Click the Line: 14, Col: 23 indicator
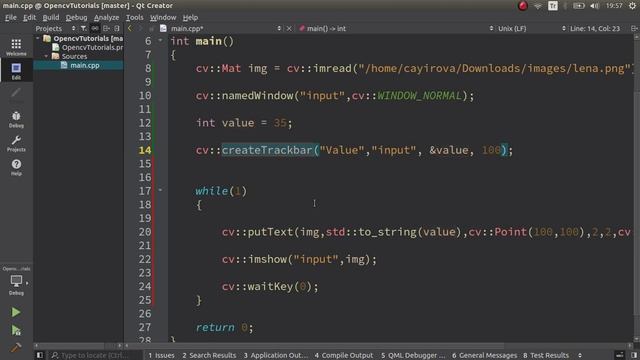Screen dimensions: 640x360 595,28
